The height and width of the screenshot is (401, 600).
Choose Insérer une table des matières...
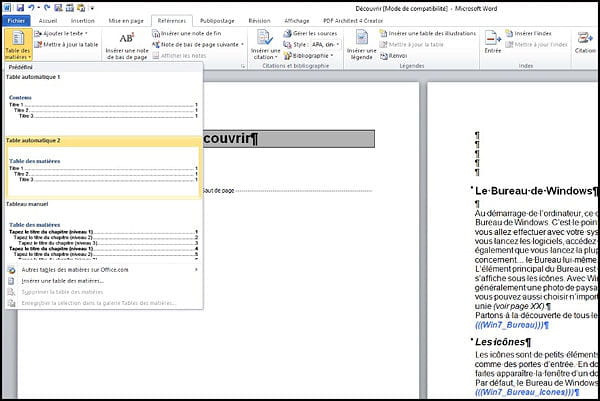(103, 281)
